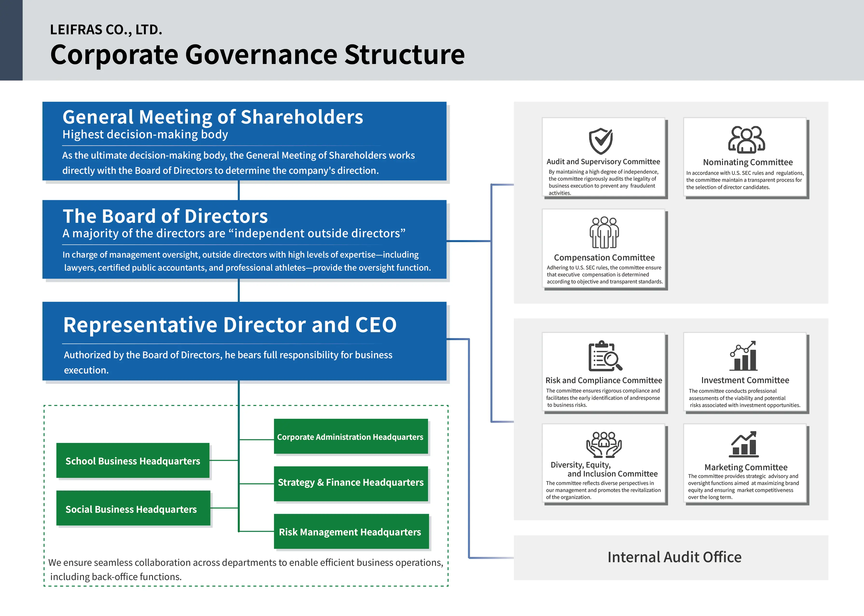This screenshot has height=616, width=864.
Task: Click the rising arrow chart icon above Marketing Committee
Action: (744, 444)
